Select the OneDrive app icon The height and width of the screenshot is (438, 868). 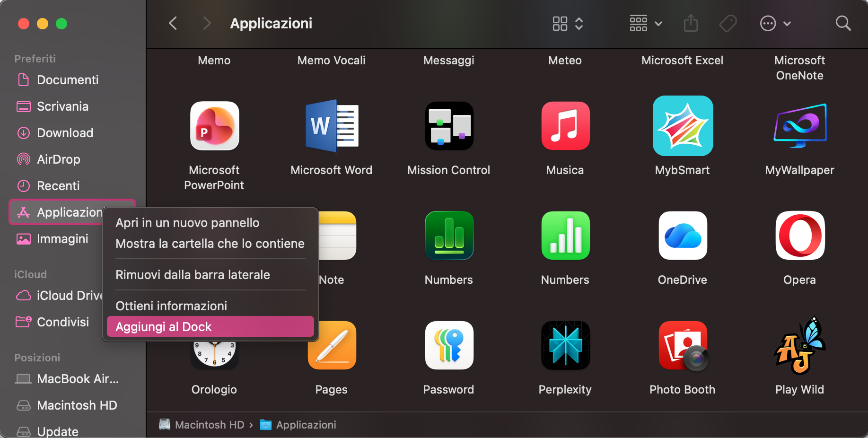[683, 236]
